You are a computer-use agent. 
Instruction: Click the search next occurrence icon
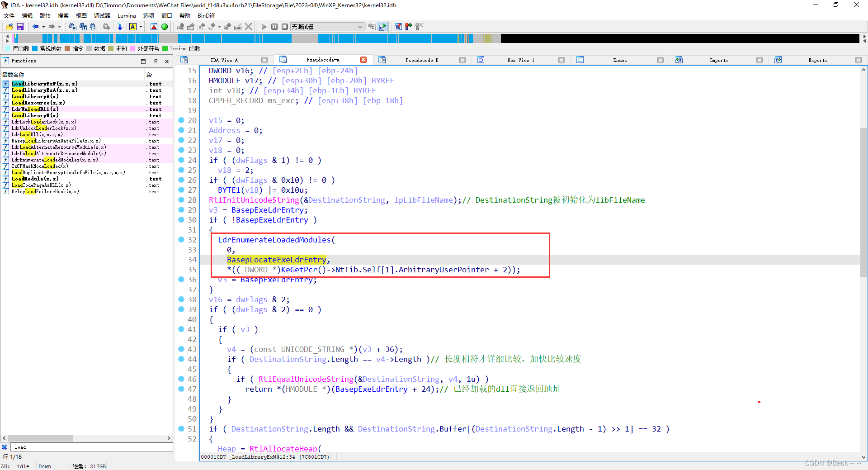click(x=107, y=27)
